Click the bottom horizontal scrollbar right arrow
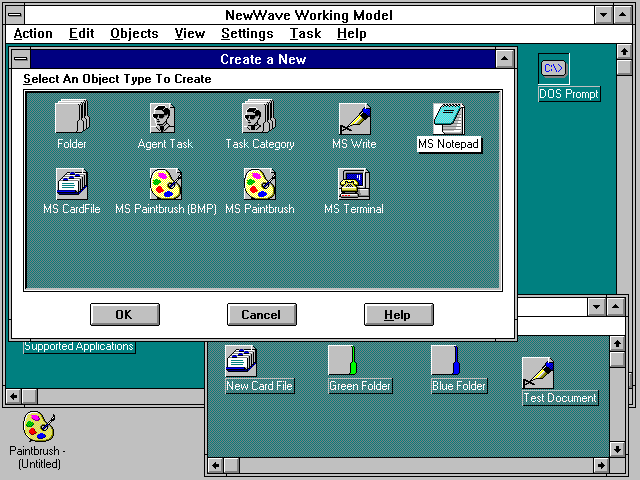 [600, 466]
